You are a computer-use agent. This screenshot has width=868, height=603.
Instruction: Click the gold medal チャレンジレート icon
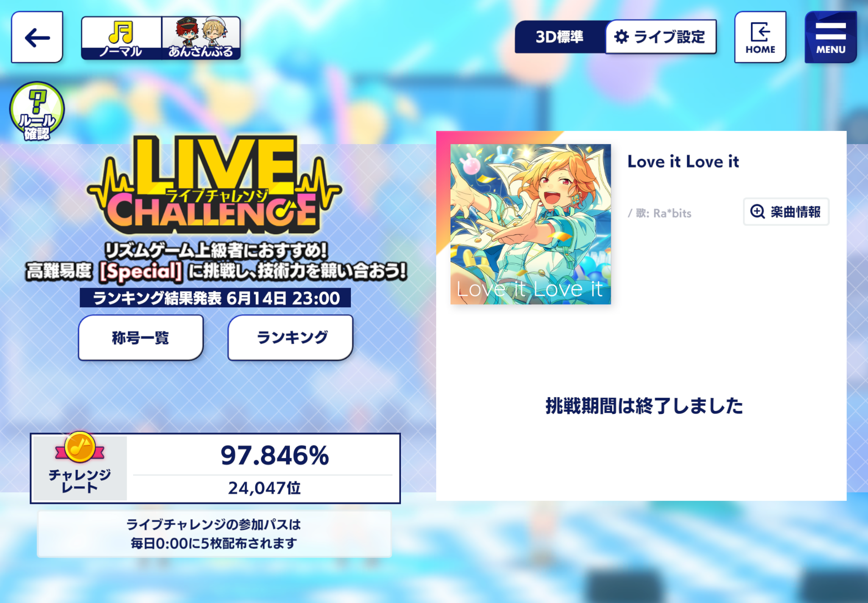point(80,448)
